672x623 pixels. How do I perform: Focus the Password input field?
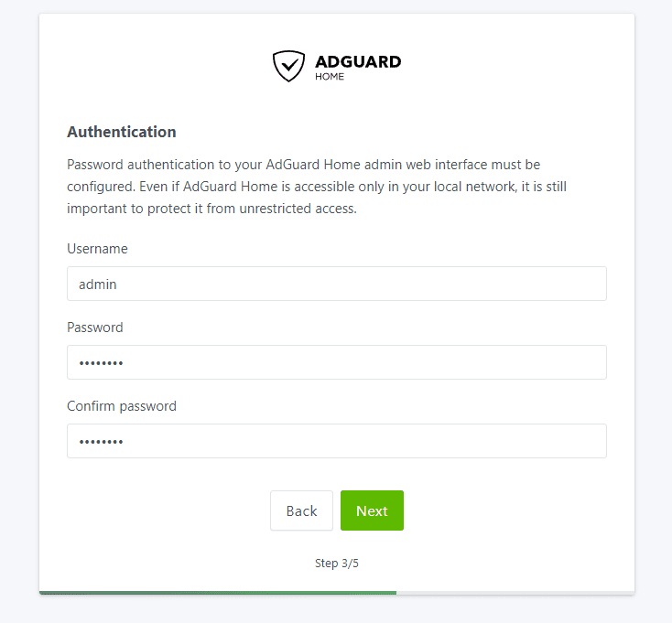[336, 362]
